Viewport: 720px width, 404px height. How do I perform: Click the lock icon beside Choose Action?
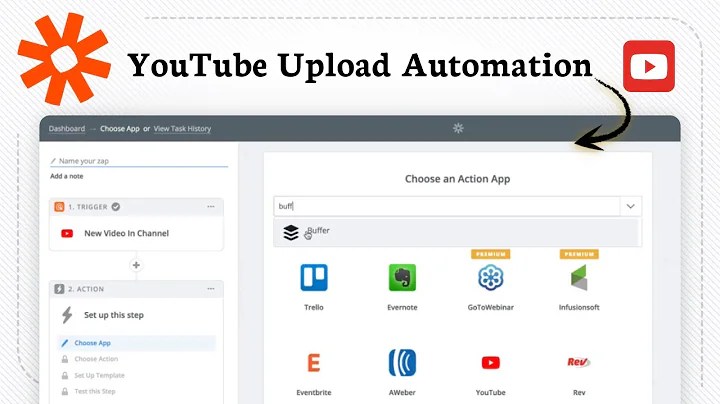coord(65,359)
